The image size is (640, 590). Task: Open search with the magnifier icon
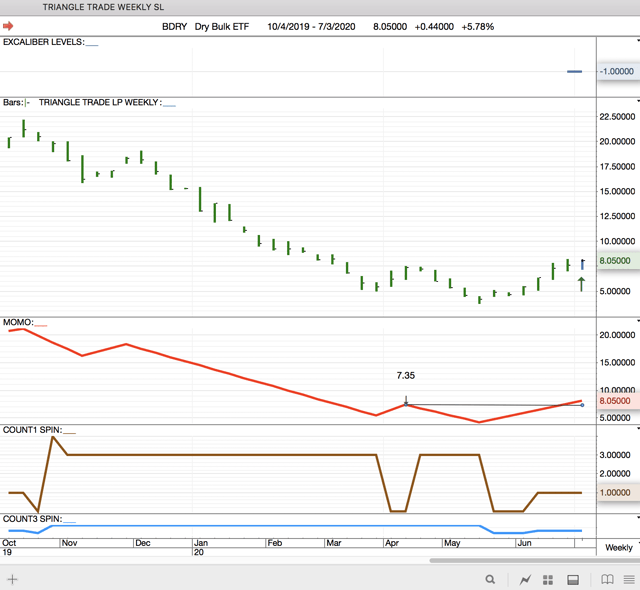coord(490,579)
